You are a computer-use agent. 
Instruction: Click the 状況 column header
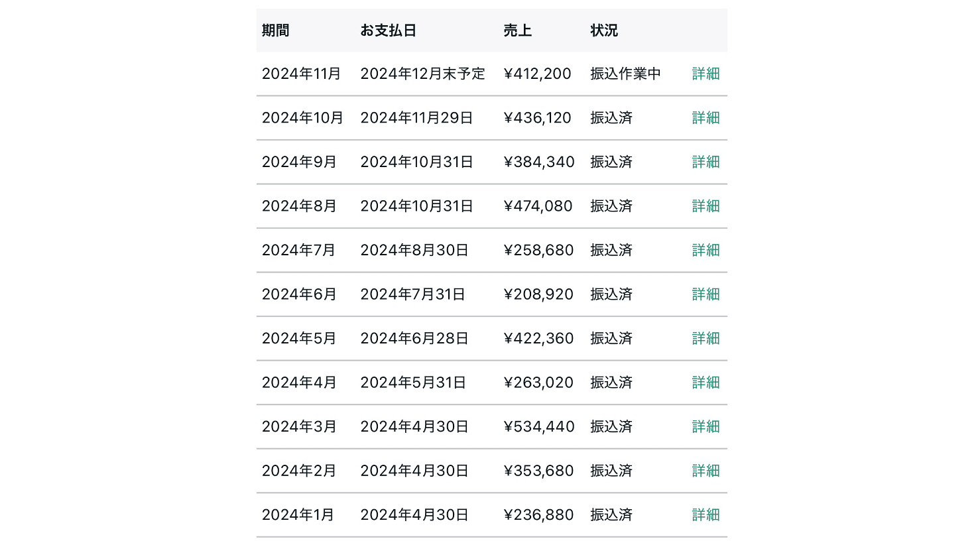pos(604,30)
